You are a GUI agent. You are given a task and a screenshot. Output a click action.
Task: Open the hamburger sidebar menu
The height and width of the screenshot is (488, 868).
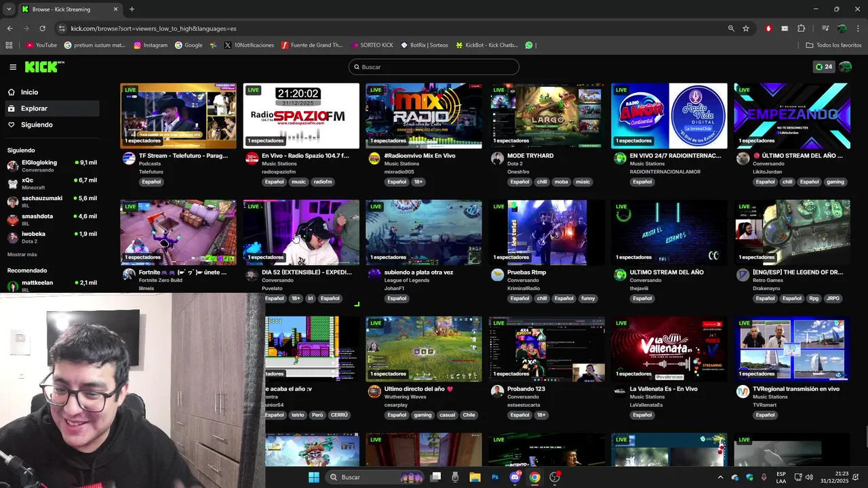click(13, 67)
